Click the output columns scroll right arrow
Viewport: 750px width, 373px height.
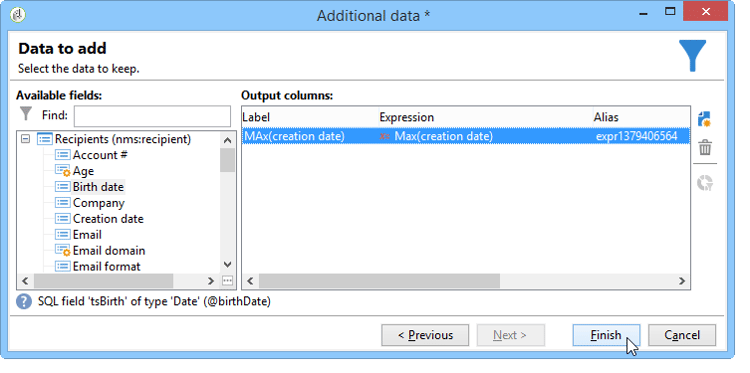point(683,281)
